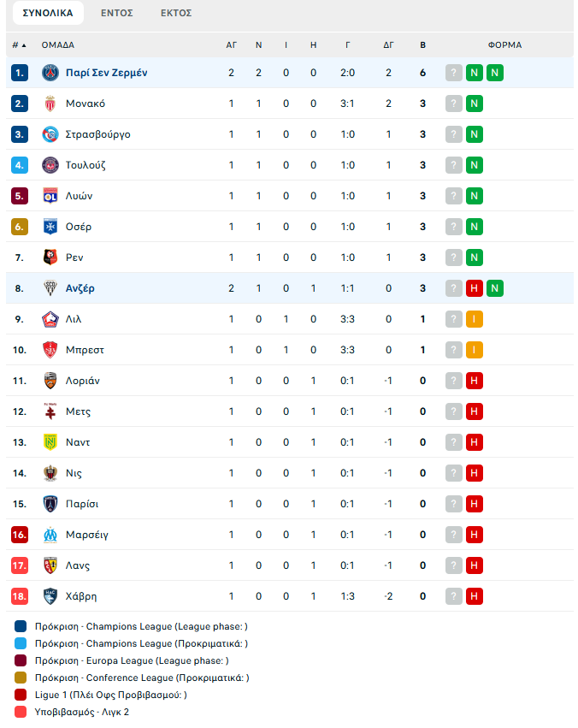Open the Ανζέρ team link
Viewport: 578px width, 728px height.
[80, 288]
